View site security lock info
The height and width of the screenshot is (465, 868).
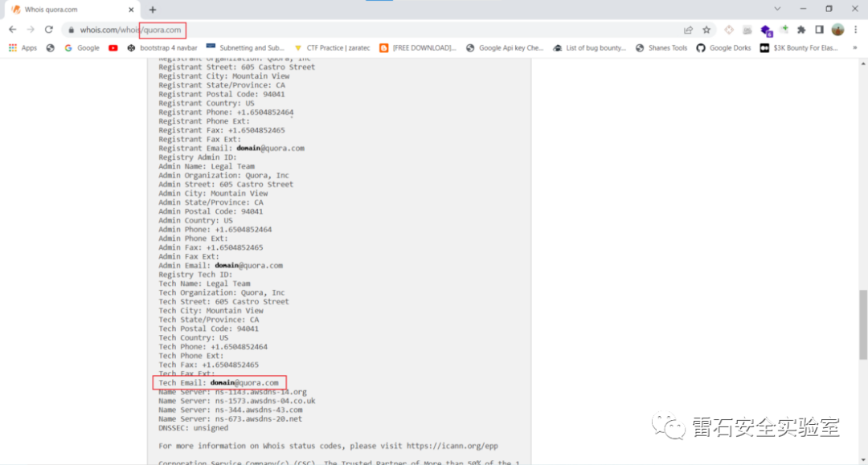(x=71, y=30)
